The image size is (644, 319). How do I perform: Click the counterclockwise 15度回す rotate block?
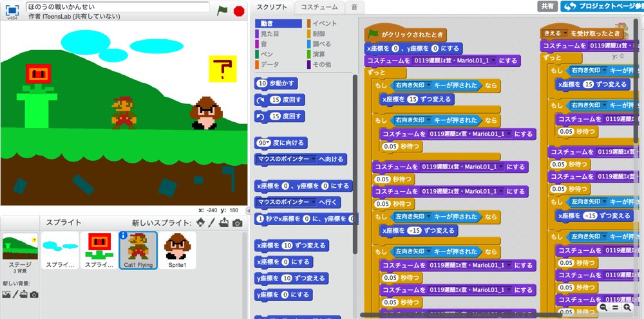point(279,116)
